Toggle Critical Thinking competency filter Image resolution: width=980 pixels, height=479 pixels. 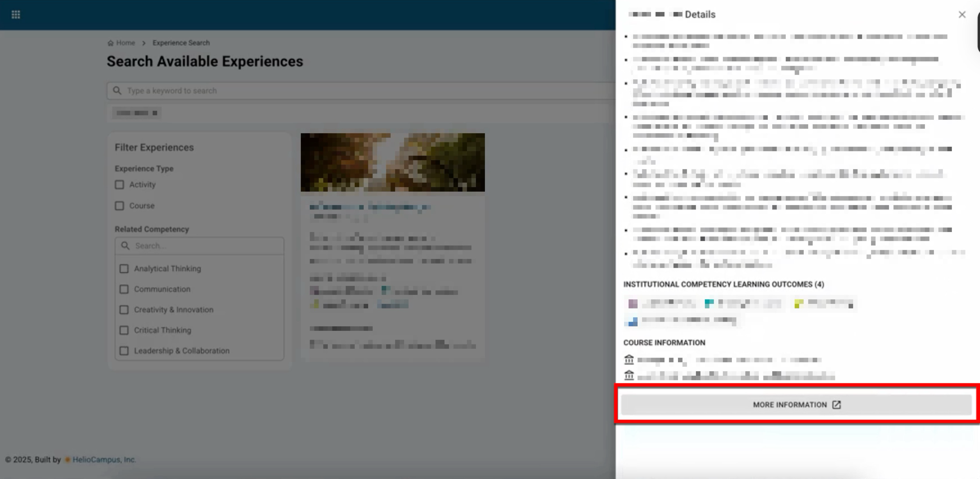coord(124,330)
